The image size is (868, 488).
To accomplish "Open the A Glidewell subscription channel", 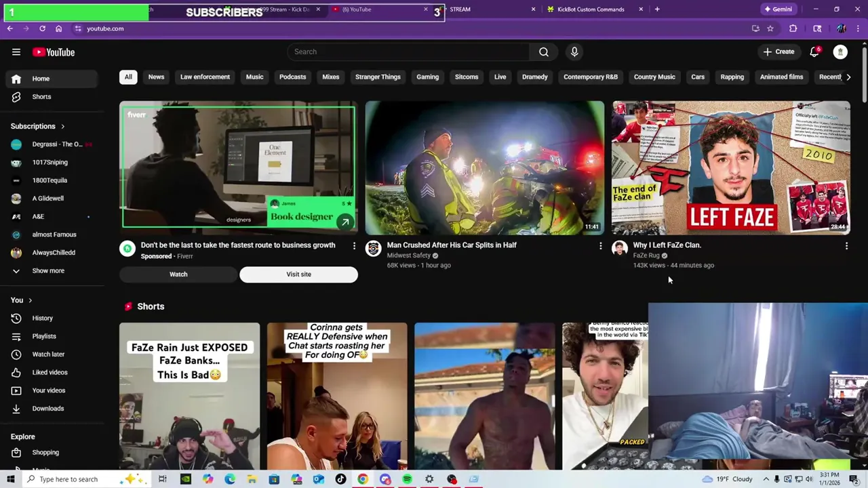I will click(x=53, y=199).
